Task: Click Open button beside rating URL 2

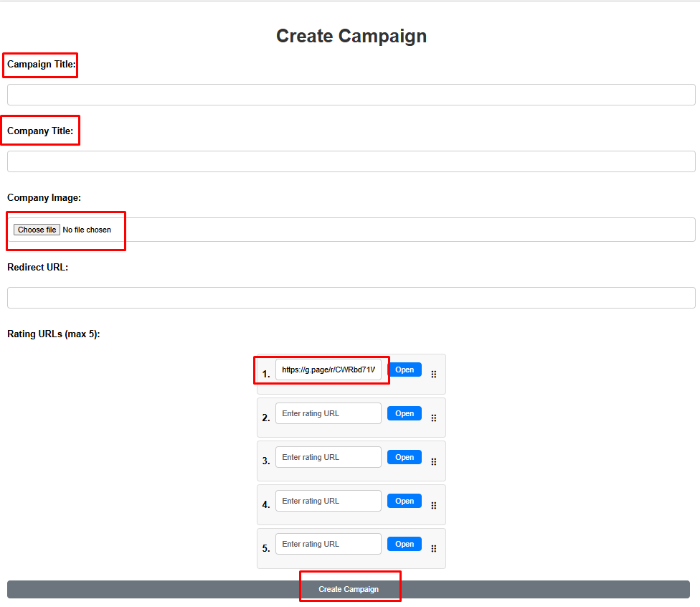Action: [404, 413]
